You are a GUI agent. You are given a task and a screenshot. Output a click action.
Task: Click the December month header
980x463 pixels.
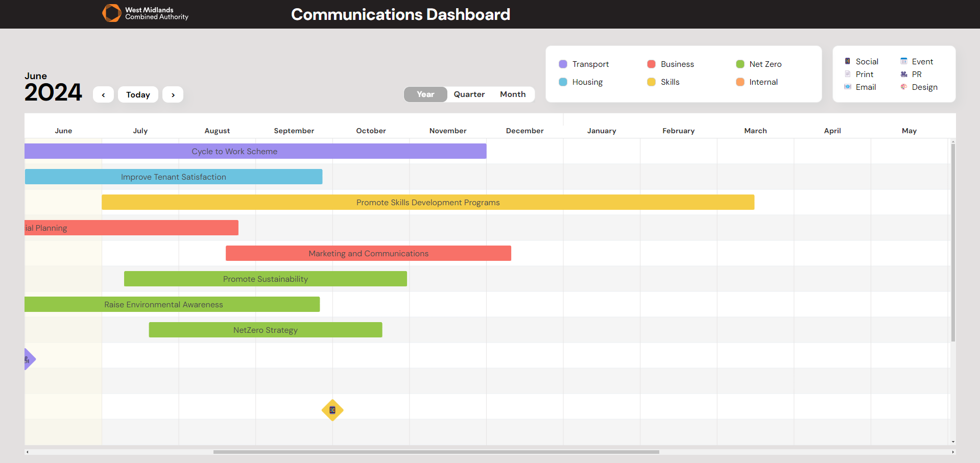(525, 131)
